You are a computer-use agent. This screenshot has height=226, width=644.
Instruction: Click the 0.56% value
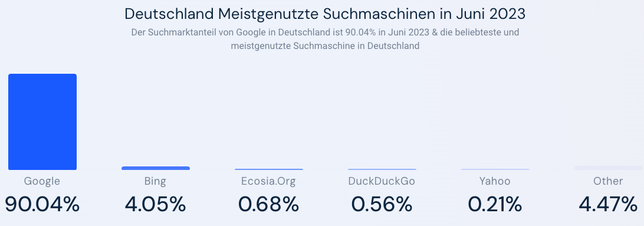pos(382,204)
